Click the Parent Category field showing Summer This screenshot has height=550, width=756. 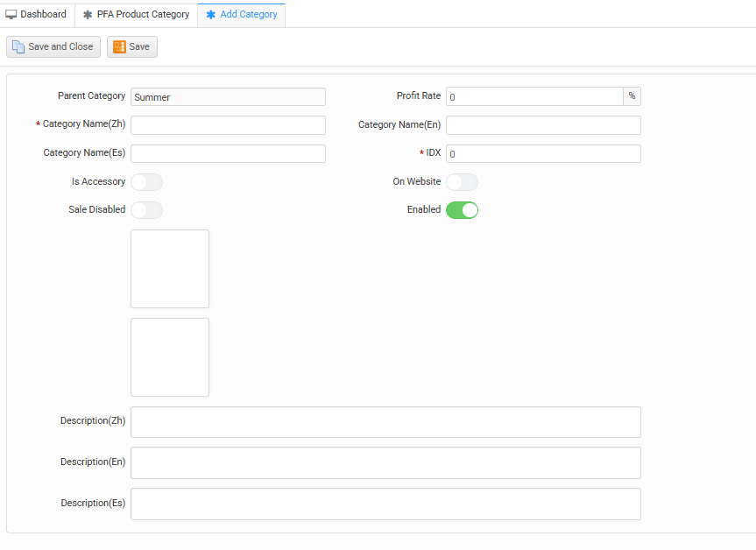[x=228, y=97]
